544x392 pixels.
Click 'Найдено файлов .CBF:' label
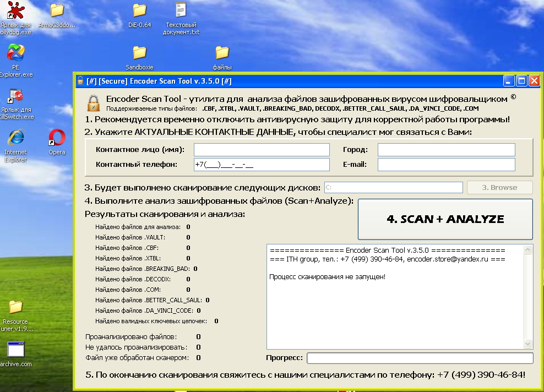127,248
